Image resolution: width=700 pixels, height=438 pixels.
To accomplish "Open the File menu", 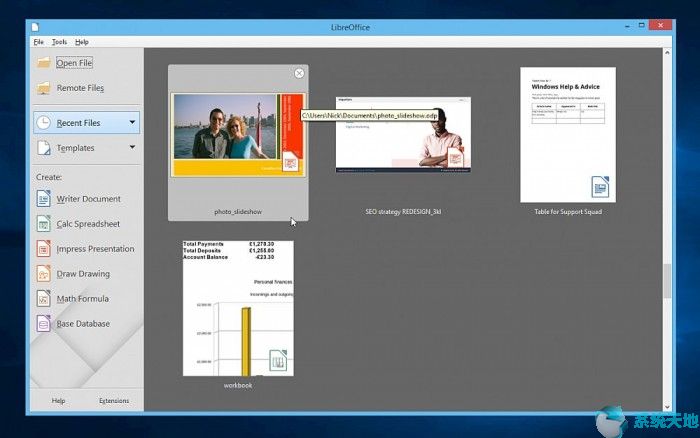I will (38, 42).
